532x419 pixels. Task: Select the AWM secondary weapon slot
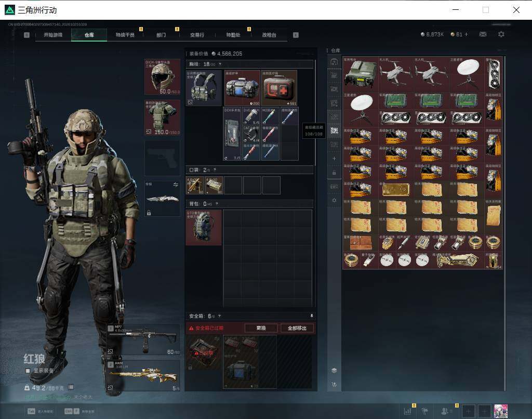pyautogui.click(x=143, y=375)
